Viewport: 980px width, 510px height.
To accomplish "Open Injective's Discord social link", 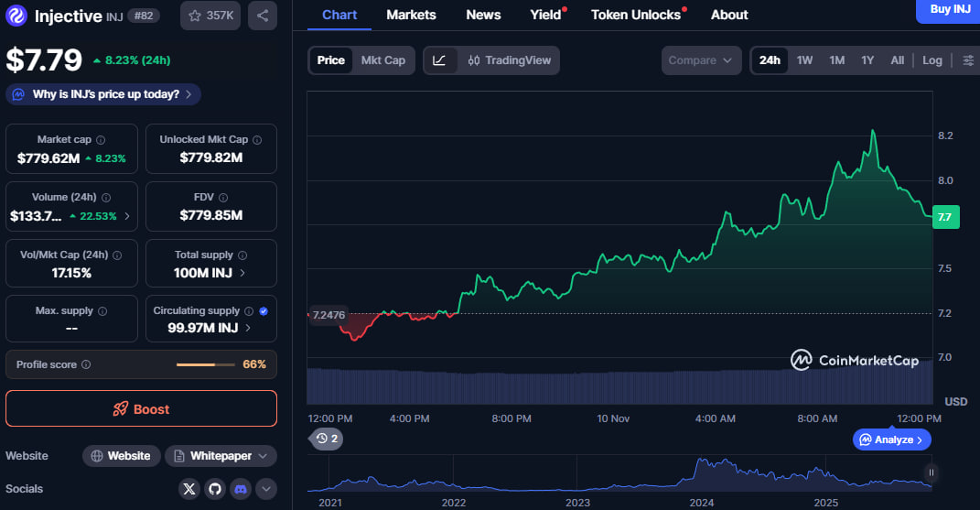I will coord(241,489).
